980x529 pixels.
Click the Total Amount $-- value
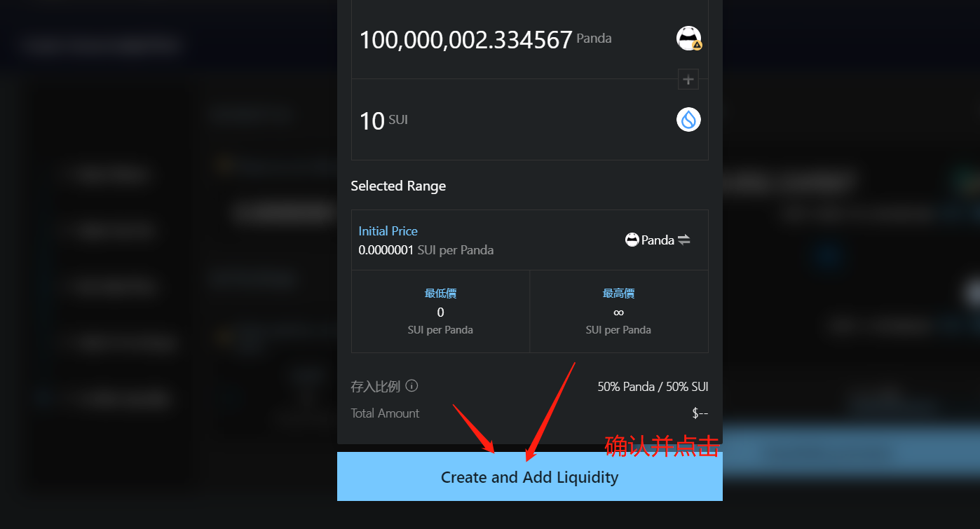point(700,413)
